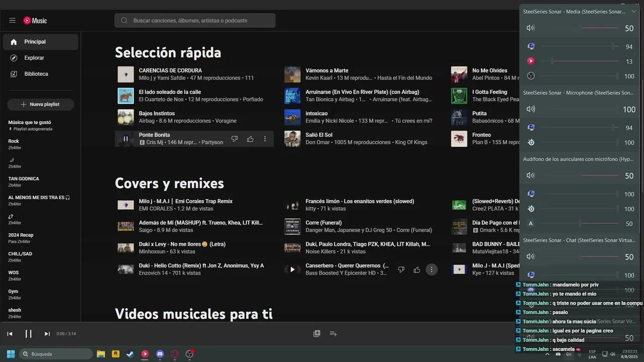Screen dimensions: 644x362
Task: Go to Principal in the sidebar
Action: pyautogui.click(x=41, y=42)
